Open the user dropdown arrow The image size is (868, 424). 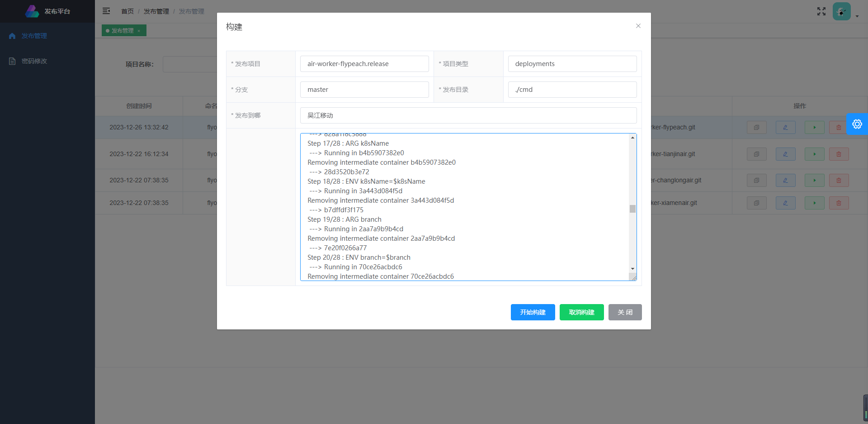pos(857,16)
